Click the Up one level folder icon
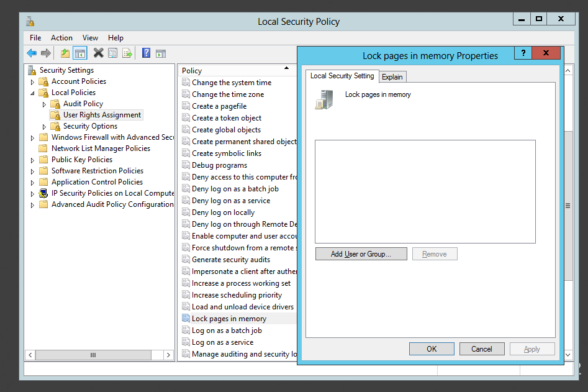The height and width of the screenshot is (392, 588). [x=65, y=53]
